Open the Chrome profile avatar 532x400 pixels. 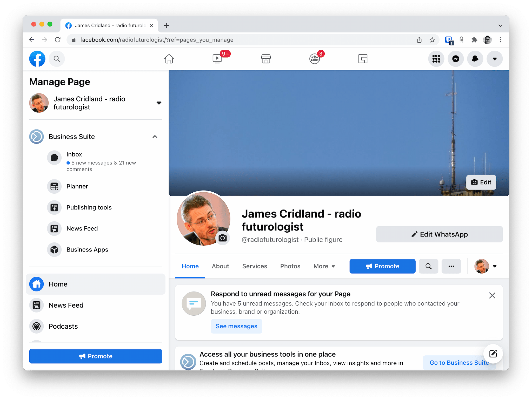click(487, 40)
